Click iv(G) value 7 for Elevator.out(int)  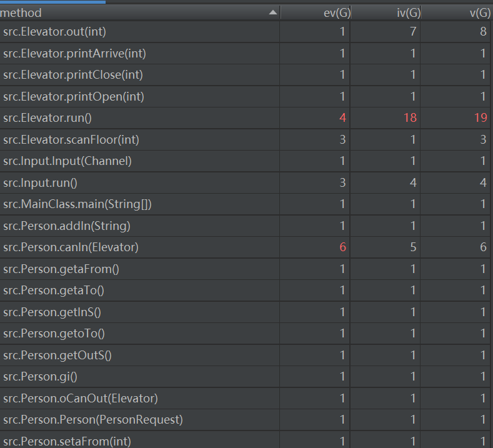(413, 32)
